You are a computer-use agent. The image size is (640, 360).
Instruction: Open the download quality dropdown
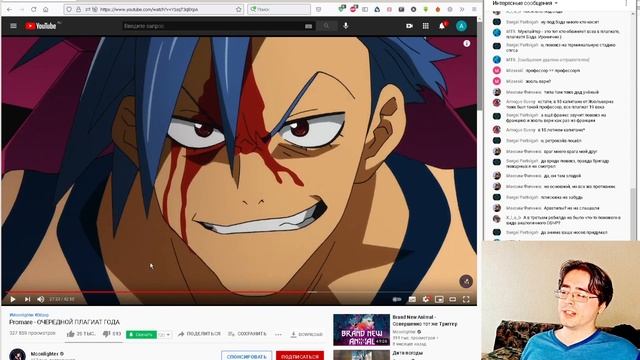164,334
